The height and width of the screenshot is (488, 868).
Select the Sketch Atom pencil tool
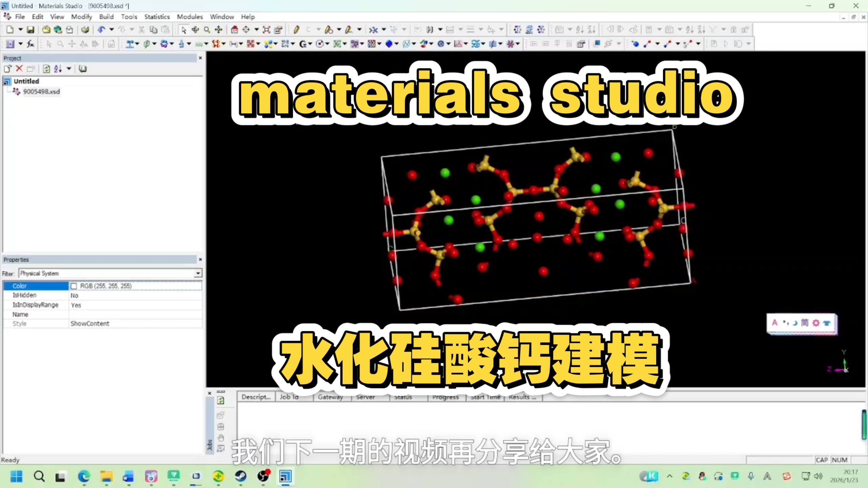coord(296,30)
